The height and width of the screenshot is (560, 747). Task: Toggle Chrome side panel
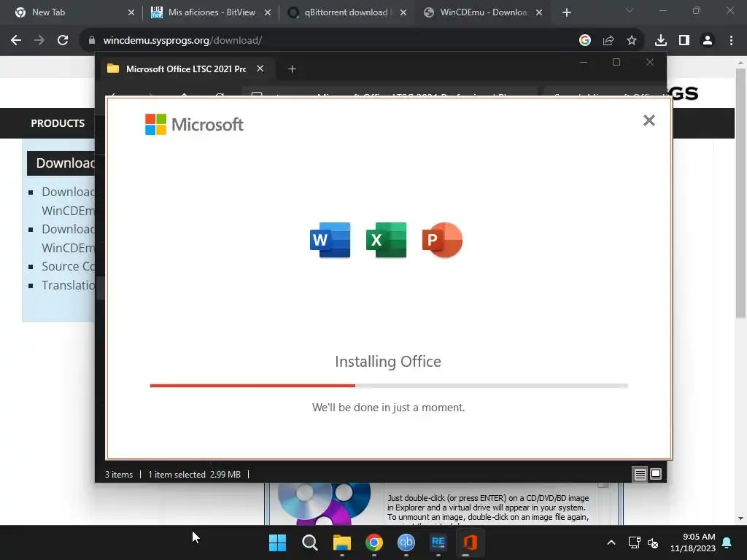coord(684,41)
